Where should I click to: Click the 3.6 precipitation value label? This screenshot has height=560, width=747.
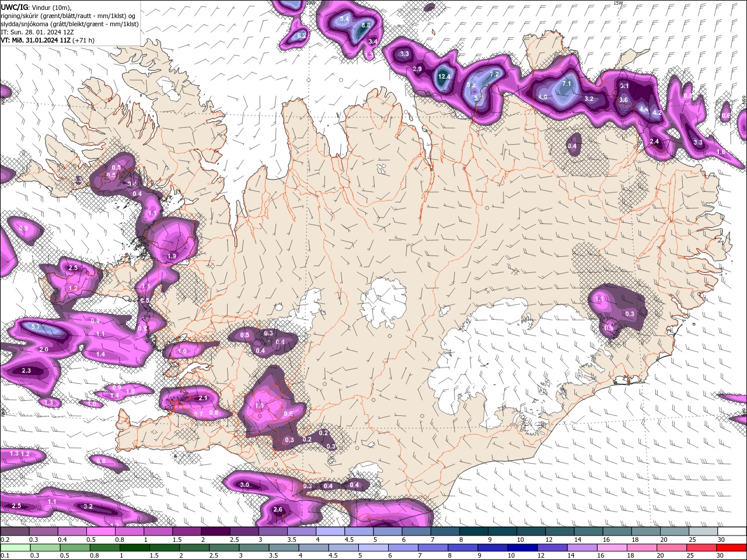pyautogui.click(x=624, y=100)
